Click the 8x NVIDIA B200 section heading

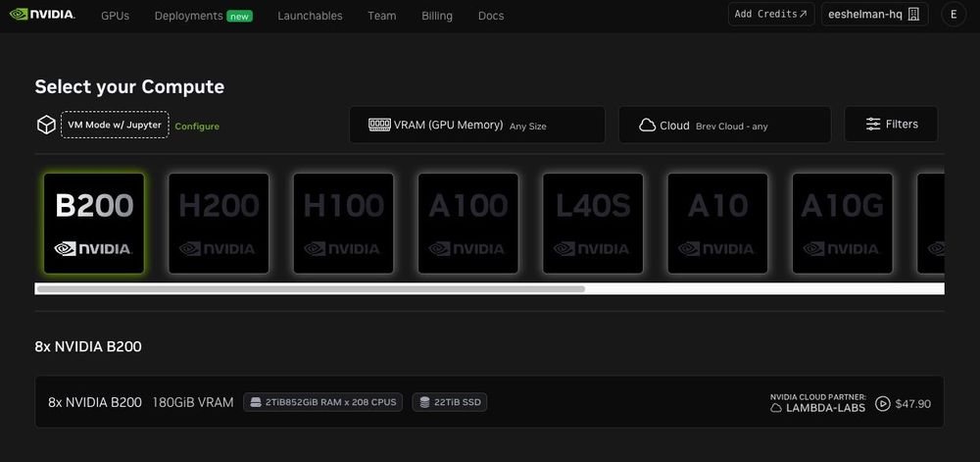click(x=88, y=346)
